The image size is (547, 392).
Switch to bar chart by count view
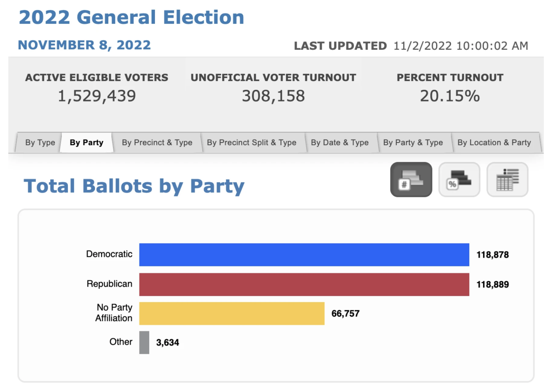(x=411, y=179)
